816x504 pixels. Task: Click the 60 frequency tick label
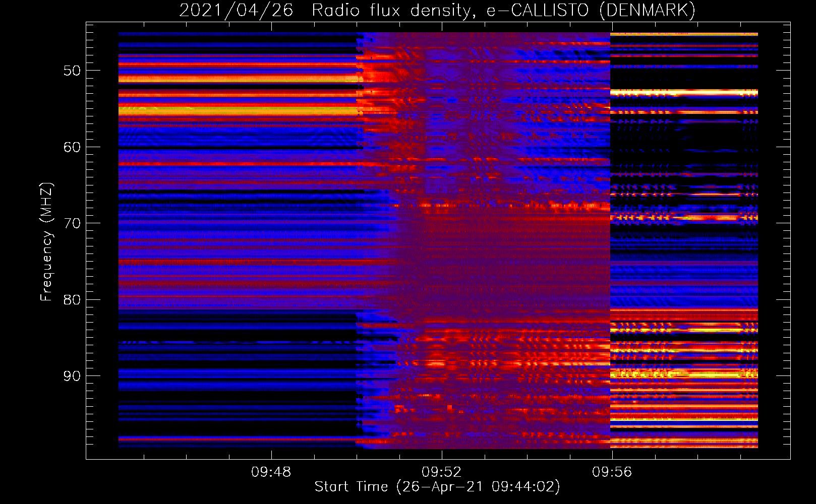pos(72,147)
